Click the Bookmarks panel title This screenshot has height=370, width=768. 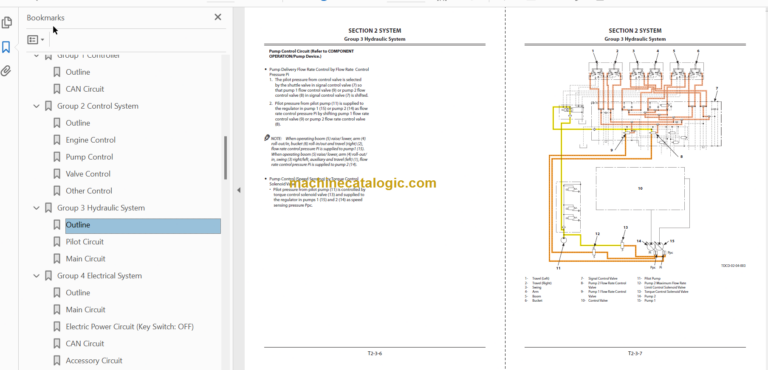[x=46, y=18]
